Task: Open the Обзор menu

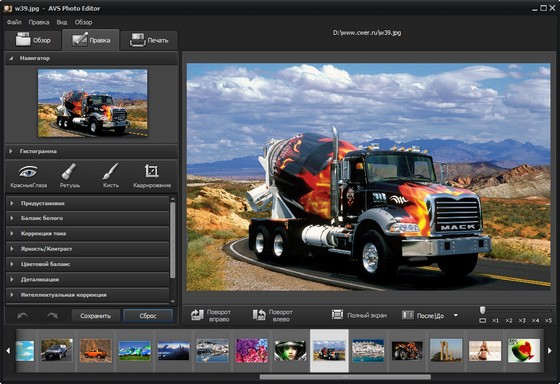Action: click(x=84, y=22)
